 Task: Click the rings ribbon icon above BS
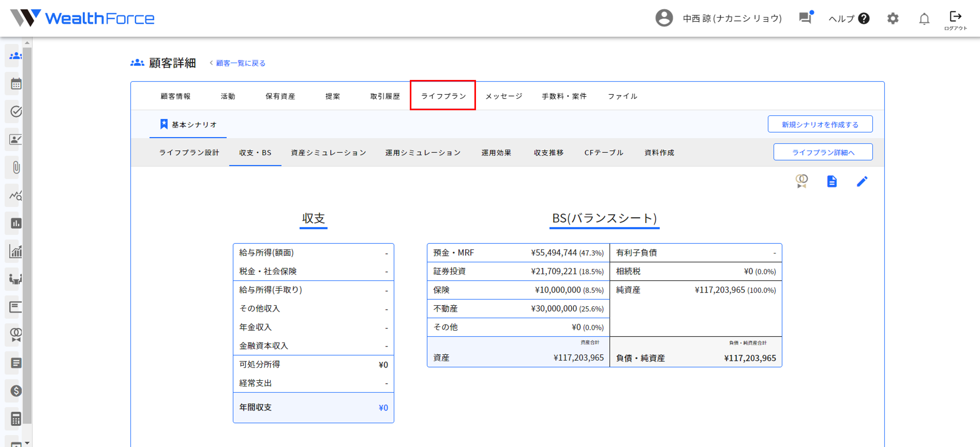coord(802,182)
